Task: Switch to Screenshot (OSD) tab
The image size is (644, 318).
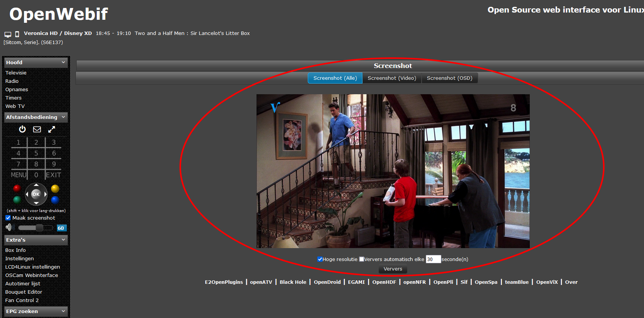Action: click(x=449, y=78)
